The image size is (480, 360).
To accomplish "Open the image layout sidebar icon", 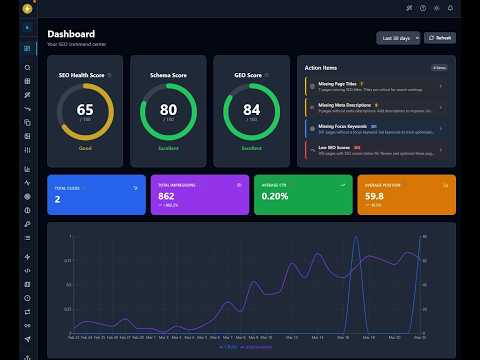I will 27,136.
